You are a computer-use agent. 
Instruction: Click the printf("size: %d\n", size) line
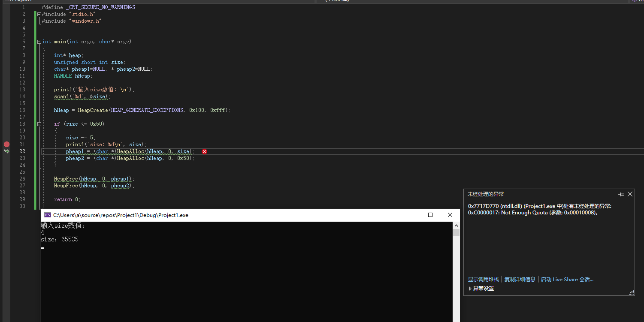point(106,144)
